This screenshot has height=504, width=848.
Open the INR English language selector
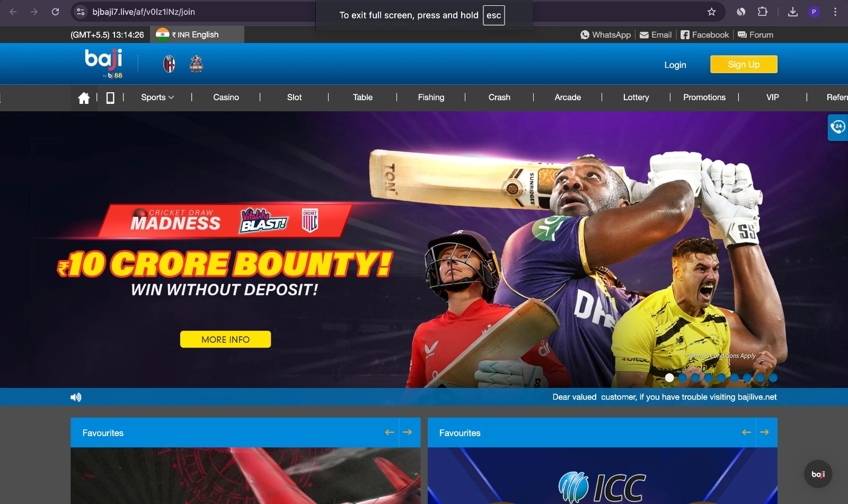[195, 34]
